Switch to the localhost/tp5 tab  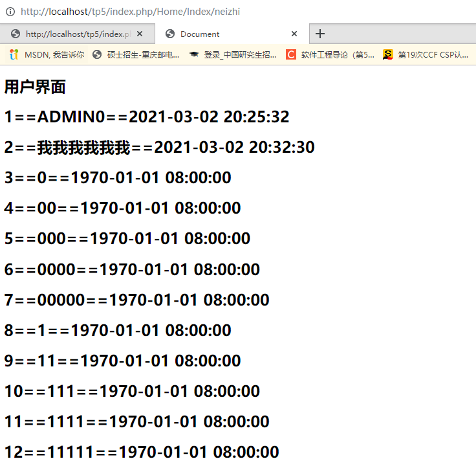pos(71,34)
